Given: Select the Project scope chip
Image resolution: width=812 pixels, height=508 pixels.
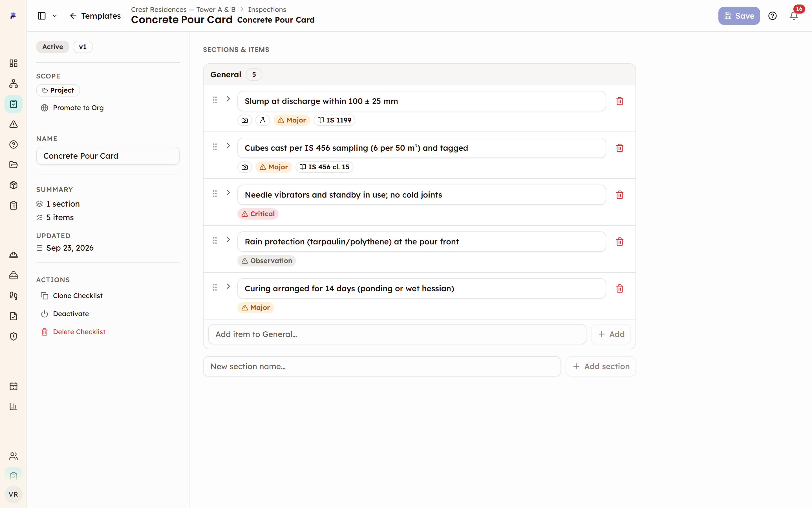Looking at the screenshot, I should click(58, 90).
